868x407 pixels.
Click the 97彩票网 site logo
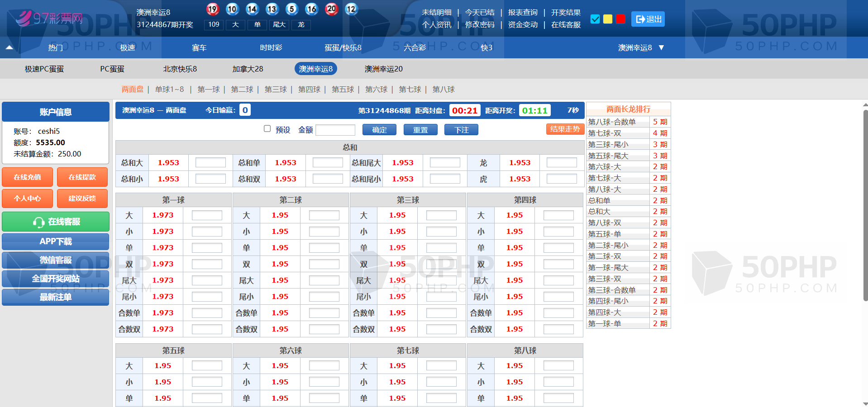pos(50,18)
